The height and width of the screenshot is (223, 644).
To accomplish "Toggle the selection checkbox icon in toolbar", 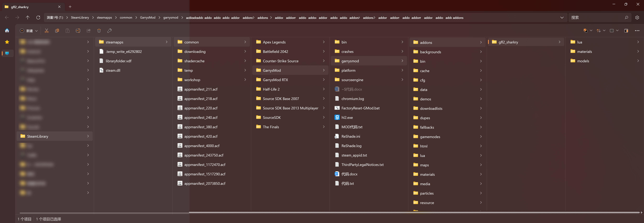I will click(x=585, y=31).
